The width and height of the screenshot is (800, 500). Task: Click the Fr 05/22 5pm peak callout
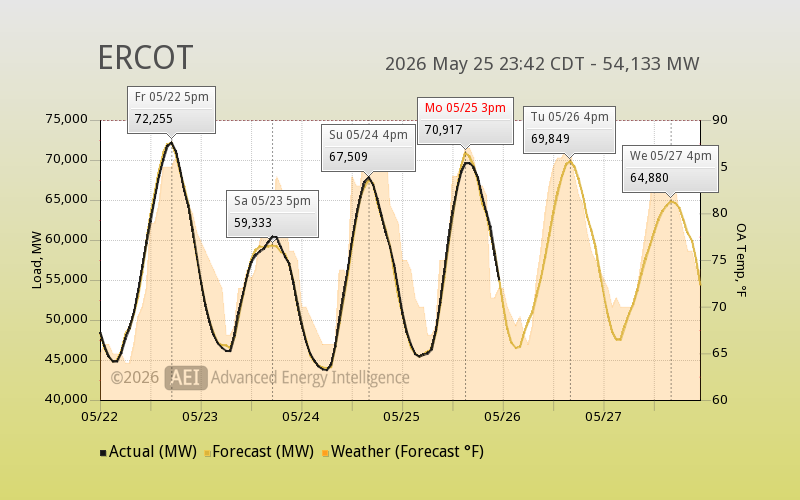point(171,110)
